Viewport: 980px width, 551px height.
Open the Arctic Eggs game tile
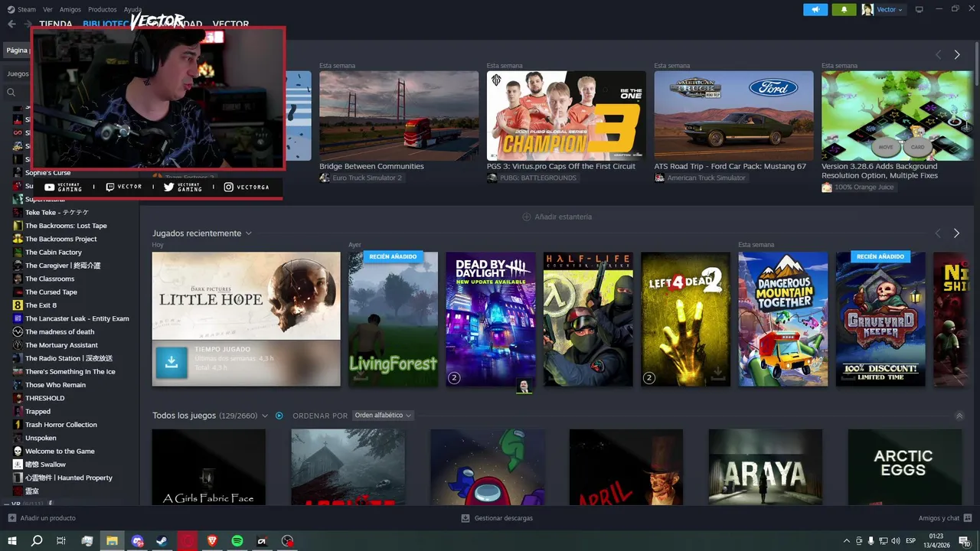click(904, 467)
